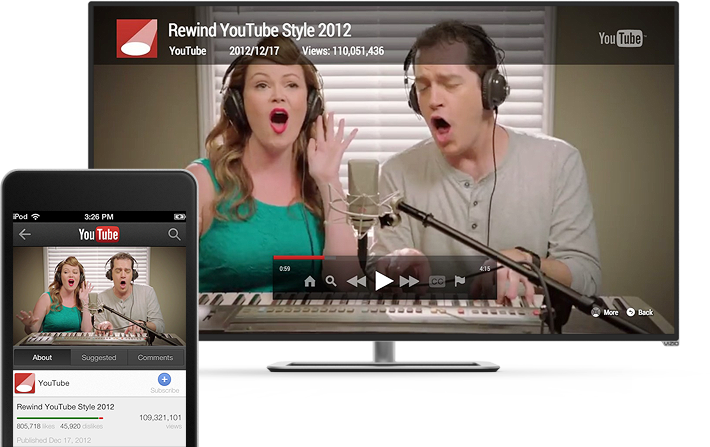Image resolution: width=710 pixels, height=447 pixels.
Task: Tap the 109,321,101 views count
Action: [160, 418]
